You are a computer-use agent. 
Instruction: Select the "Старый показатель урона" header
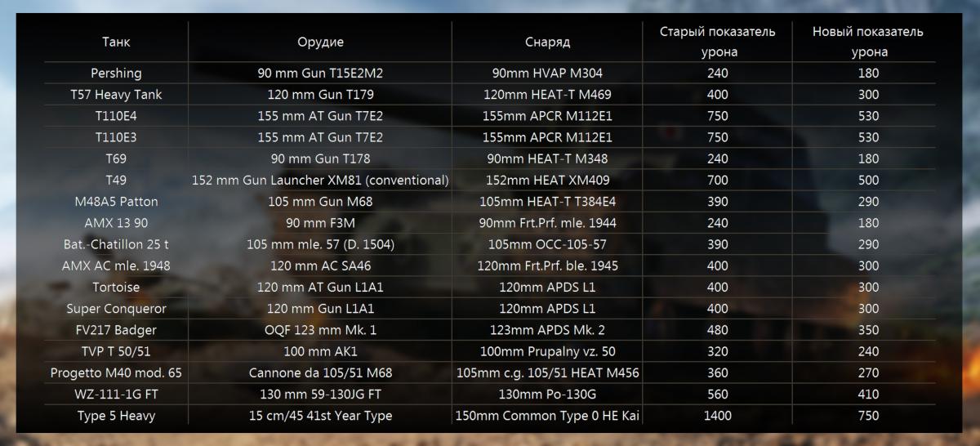pos(718,42)
